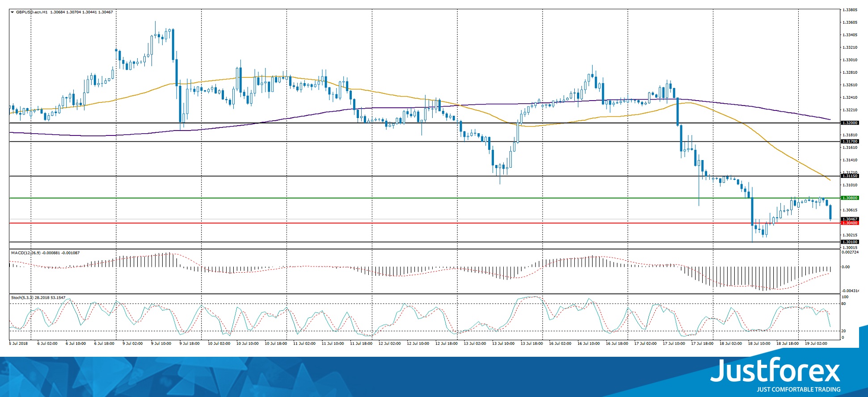Click 1.31410 on the price axis

coord(850,160)
